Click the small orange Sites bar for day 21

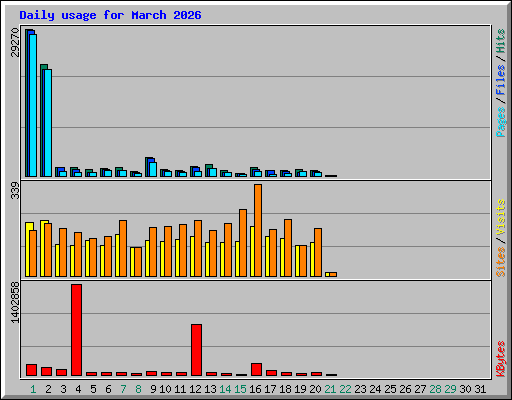pos(333,274)
